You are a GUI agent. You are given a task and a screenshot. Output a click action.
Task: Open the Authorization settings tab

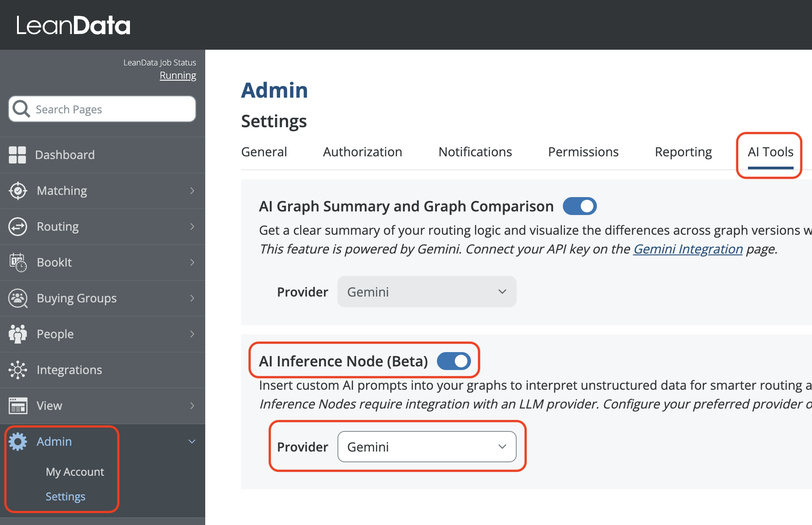pos(363,152)
